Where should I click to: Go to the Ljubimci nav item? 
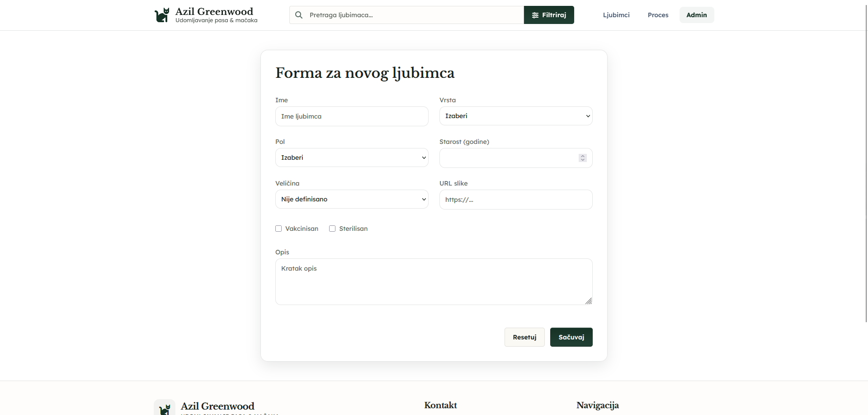616,15
